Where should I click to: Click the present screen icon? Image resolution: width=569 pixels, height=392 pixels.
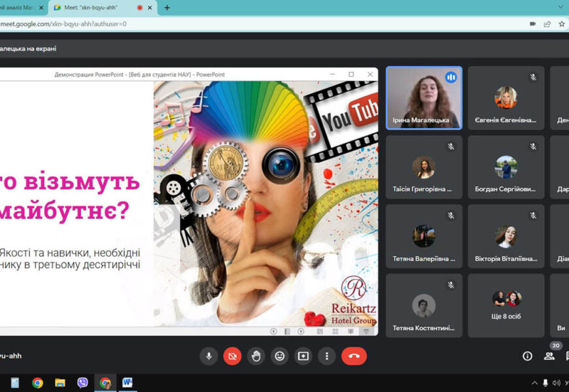tap(303, 356)
